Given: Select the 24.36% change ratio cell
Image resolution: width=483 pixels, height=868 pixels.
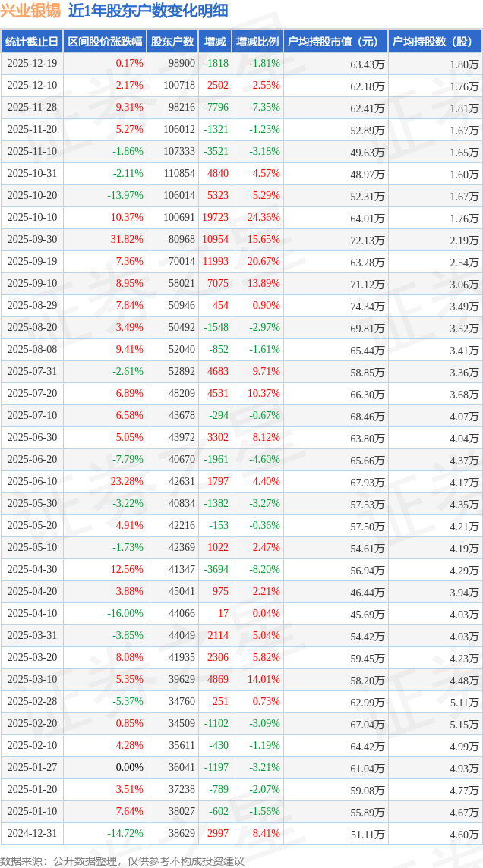Looking at the screenshot, I should pyautogui.click(x=264, y=218).
